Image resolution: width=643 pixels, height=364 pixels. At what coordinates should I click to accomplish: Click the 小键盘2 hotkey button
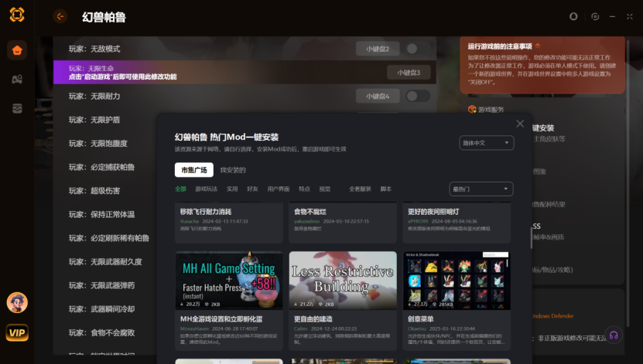tap(378, 49)
